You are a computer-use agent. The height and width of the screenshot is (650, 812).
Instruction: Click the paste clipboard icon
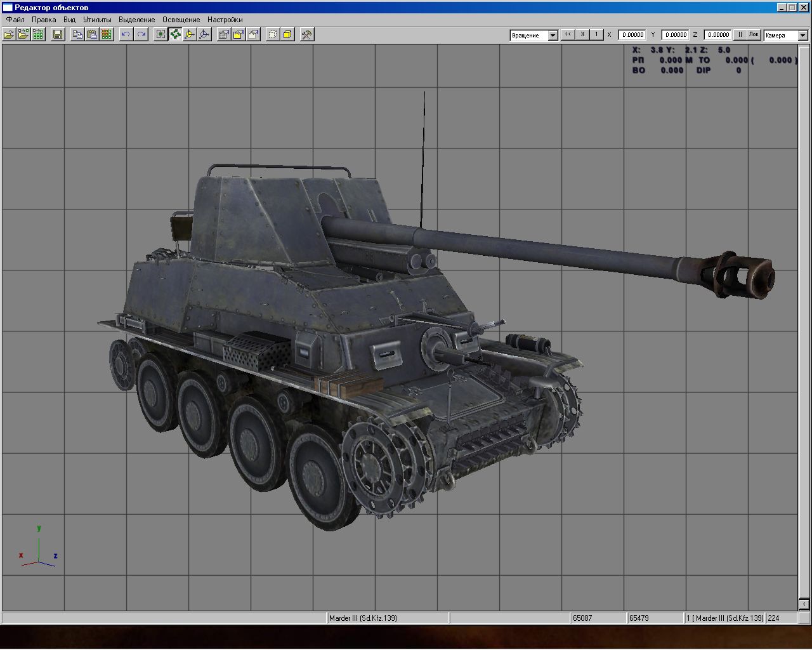tap(92, 34)
